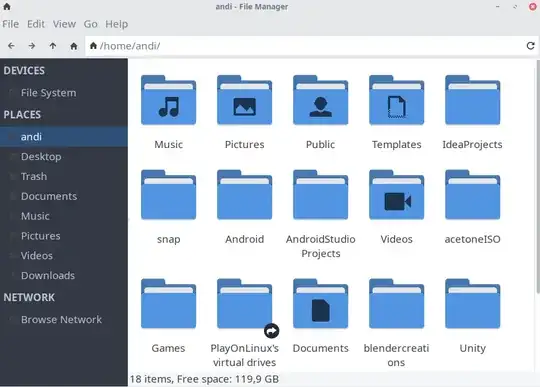Open the Go menu
The height and width of the screenshot is (387, 540).
91,24
